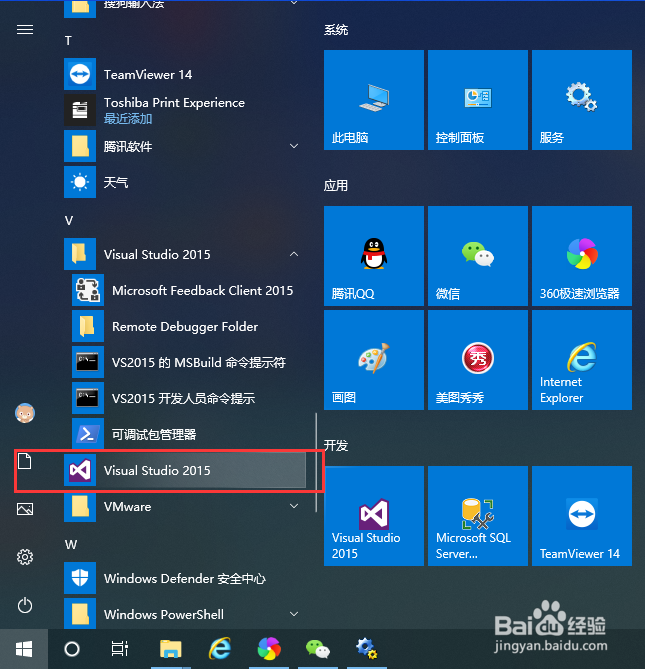This screenshot has width=645, height=669.
Task: Expand the VMware folder
Action: 185,506
